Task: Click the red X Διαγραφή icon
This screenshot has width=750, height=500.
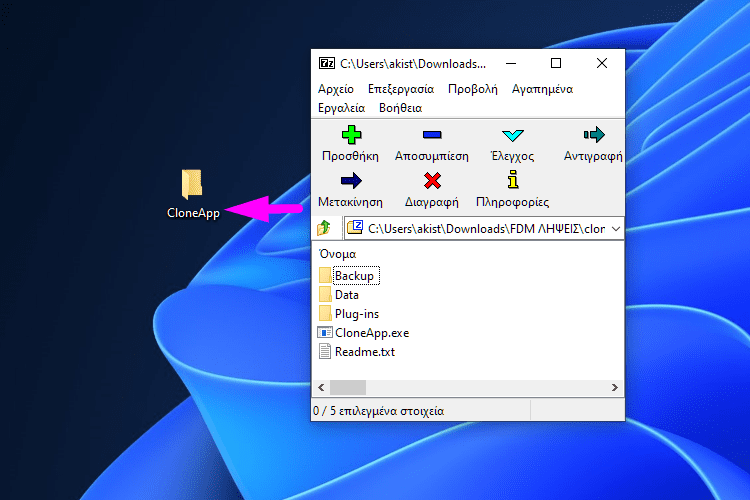Action: (x=431, y=181)
